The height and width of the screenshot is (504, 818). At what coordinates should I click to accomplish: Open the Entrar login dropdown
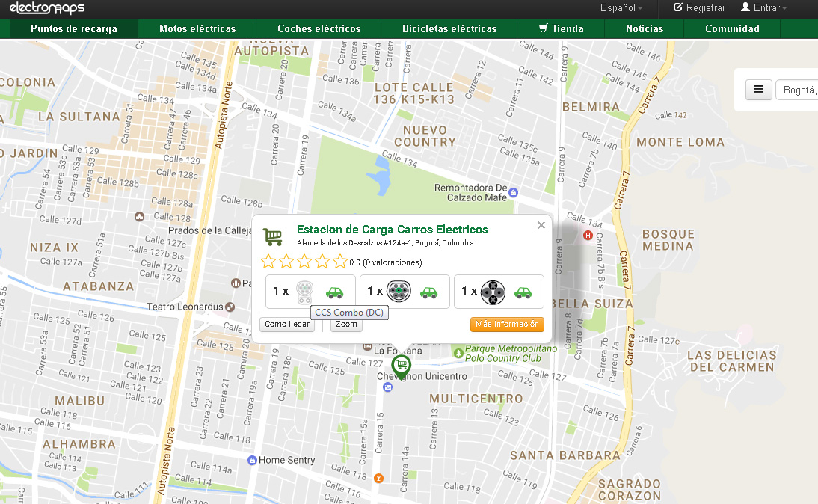(x=763, y=7)
